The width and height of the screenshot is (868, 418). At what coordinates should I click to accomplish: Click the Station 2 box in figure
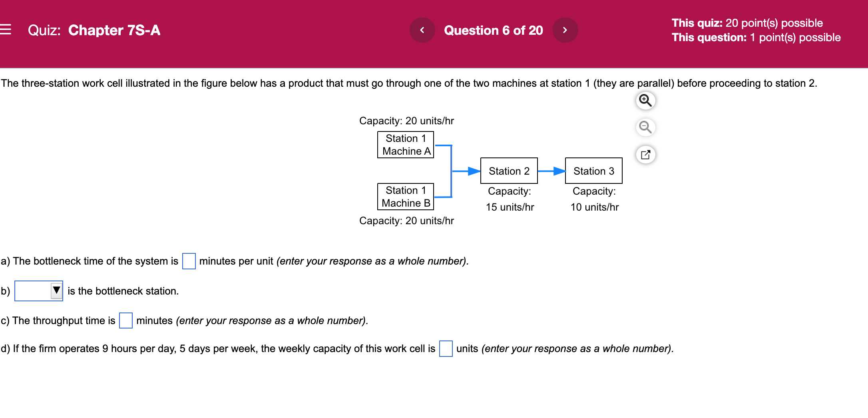pyautogui.click(x=508, y=171)
